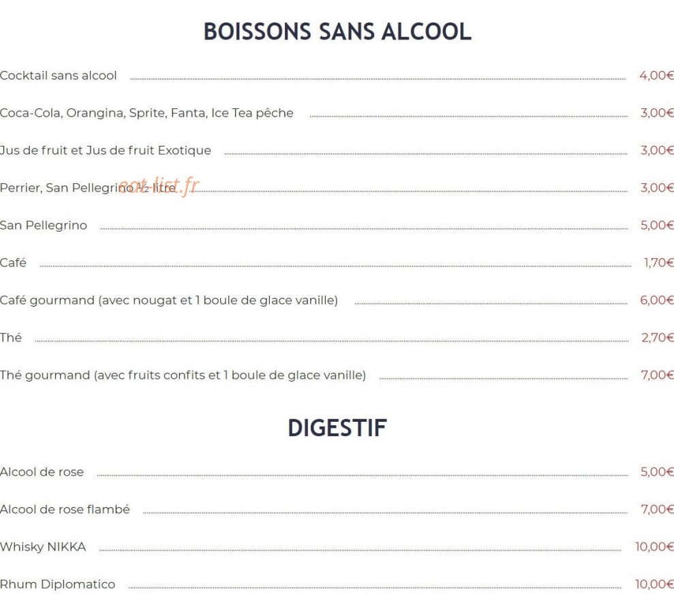Image resolution: width=674 pixels, height=616 pixels.
Task: Select Thé gourmand with fruits confits
Action: pyautogui.click(x=183, y=375)
